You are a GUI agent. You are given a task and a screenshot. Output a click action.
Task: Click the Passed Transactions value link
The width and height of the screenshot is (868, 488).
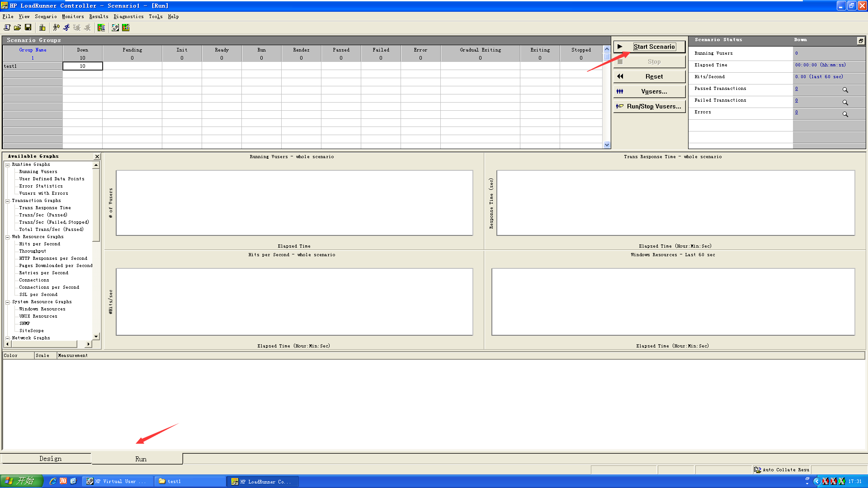(x=797, y=89)
